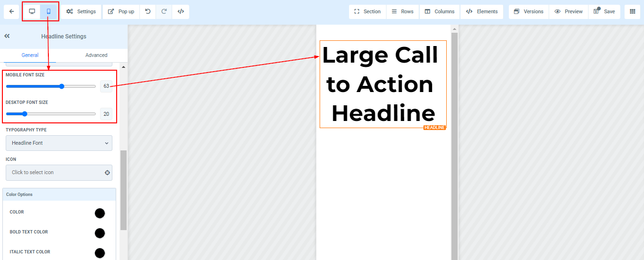Pick the Bold Text Color swatch

pos(100,233)
